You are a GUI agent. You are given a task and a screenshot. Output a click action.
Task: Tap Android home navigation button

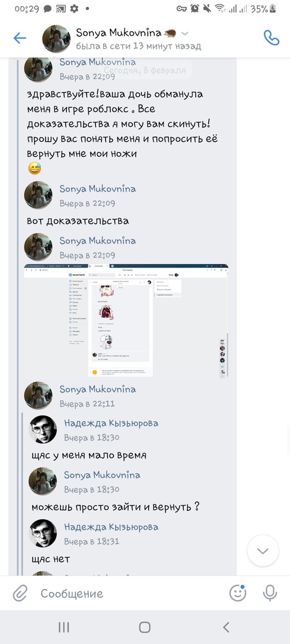pyautogui.click(x=144, y=627)
